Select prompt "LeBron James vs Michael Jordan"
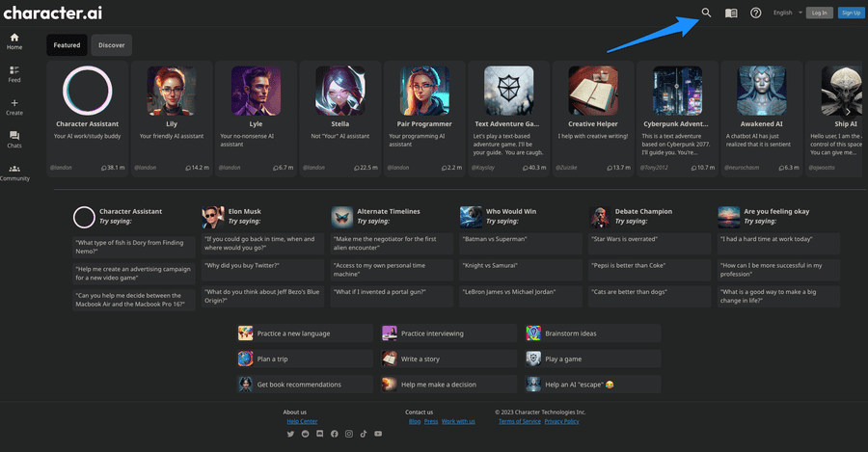This screenshot has height=452, width=868. (521, 297)
